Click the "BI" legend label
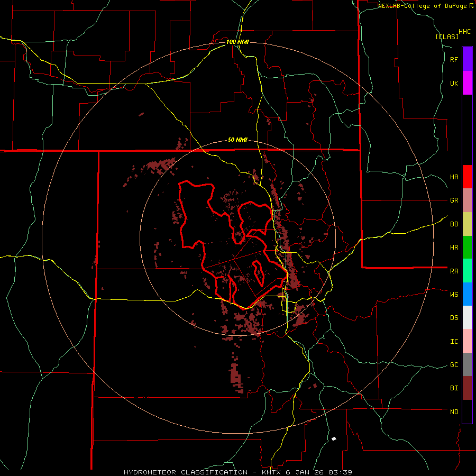The width and height of the screenshot is (476, 476). (454, 388)
